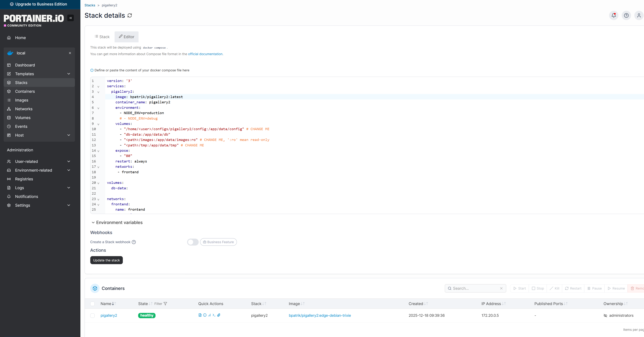Screen dimensions: 644x337
Task: Click the attach paperclip icon for pigallery2
Action: tap(219, 315)
